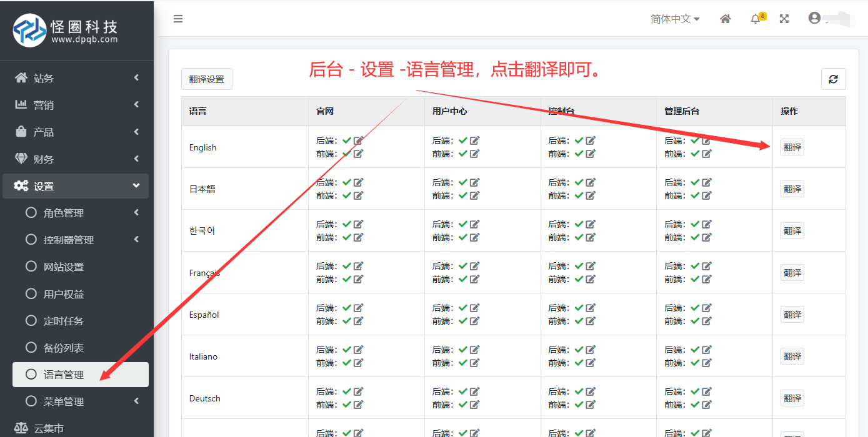The width and height of the screenshot is (868, 437).
Task: Edit Deutsch 管理后台 后端 translation icon
Action: (707, 391)
